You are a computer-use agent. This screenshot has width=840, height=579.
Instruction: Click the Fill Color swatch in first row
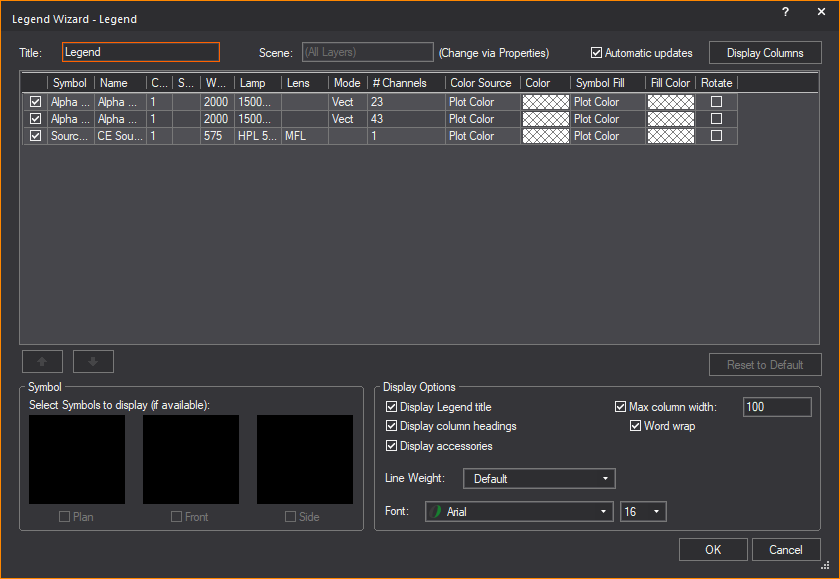pos(670,102)
